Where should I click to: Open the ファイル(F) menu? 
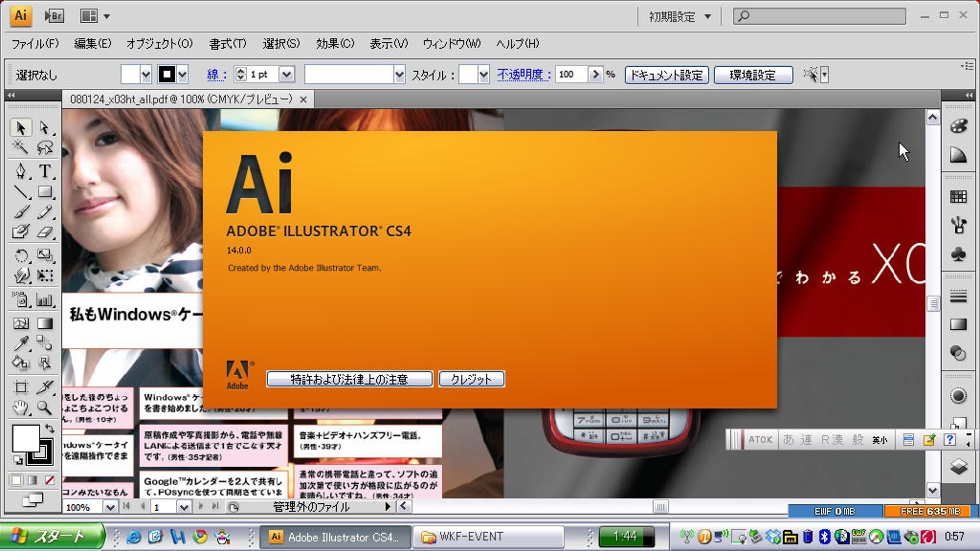point(35,44)
